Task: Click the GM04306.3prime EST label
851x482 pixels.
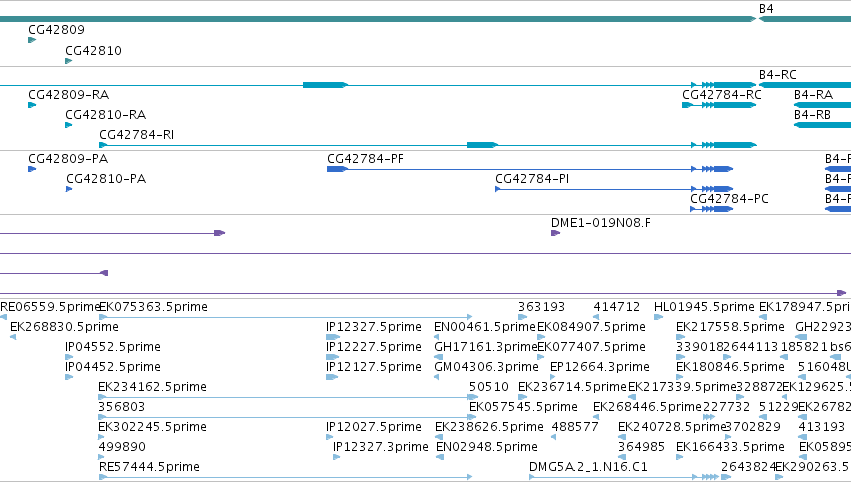Action: click(x=486, y=367)
